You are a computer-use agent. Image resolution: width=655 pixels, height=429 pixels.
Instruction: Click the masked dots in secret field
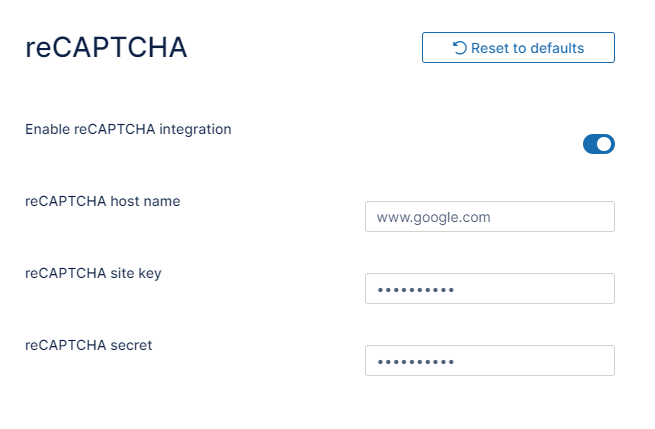pos(415,362)
